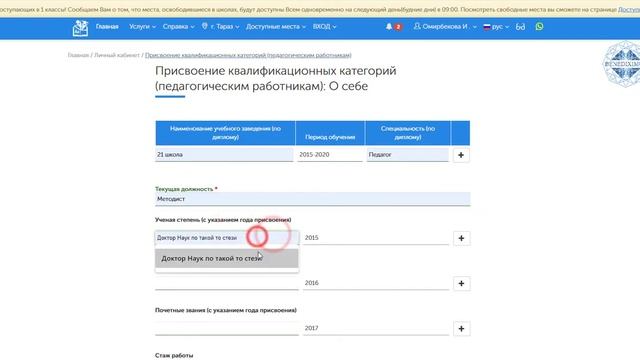640x360 pixels.
Task: Go to Главная in the navigation bar
Action: [x=107, y=27]
